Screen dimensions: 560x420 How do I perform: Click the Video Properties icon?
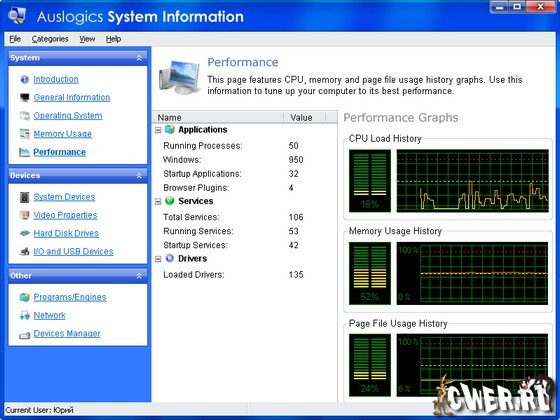point(25,215)
